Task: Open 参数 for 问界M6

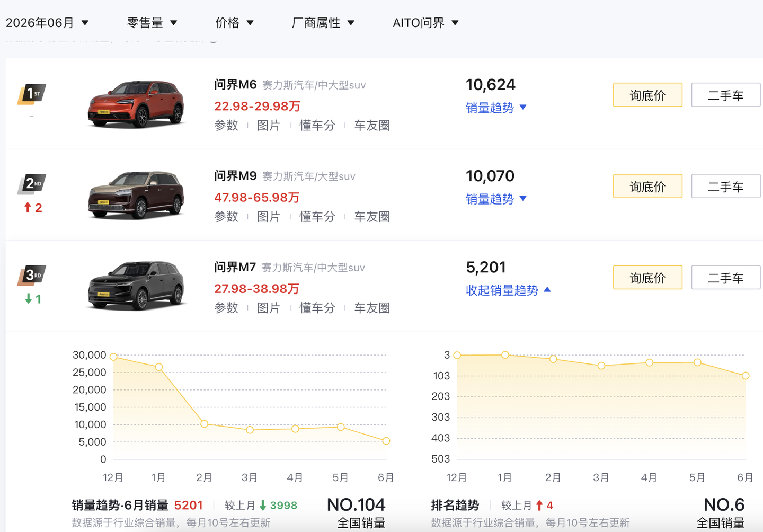Action: [x=226, y=126]
